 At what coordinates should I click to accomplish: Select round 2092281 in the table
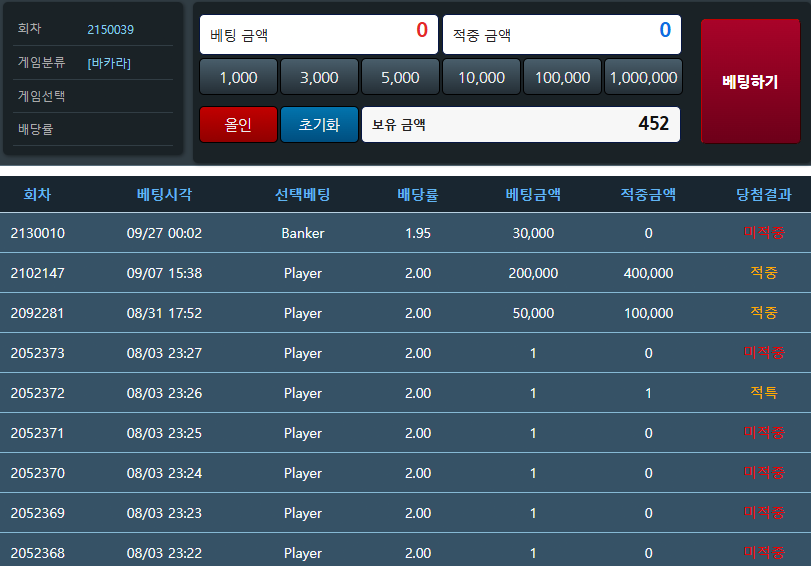(x=37, y=313)
